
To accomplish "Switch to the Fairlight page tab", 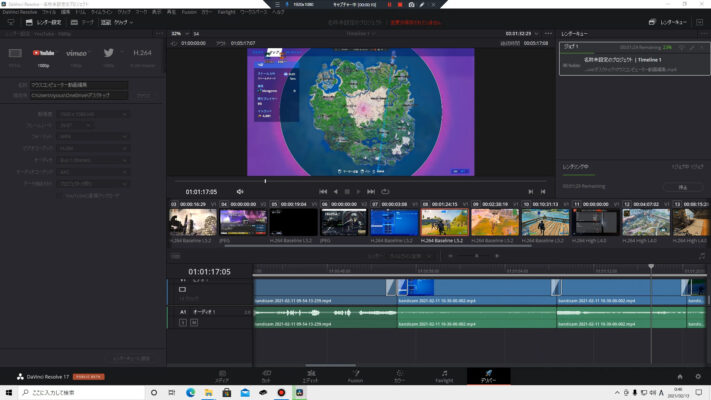I will point(444,376).
